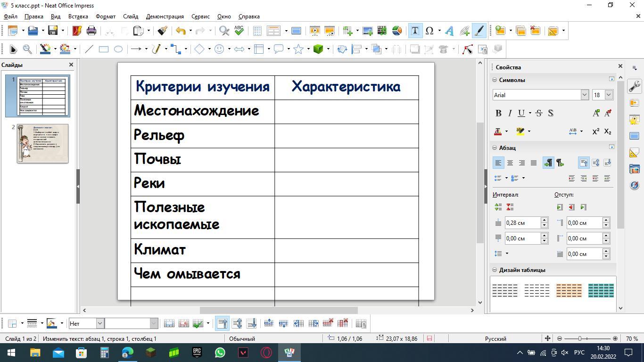This screenshot has width=644, height=362.
Task: Click the Русский language in status bar
Action: pos(495,338)
